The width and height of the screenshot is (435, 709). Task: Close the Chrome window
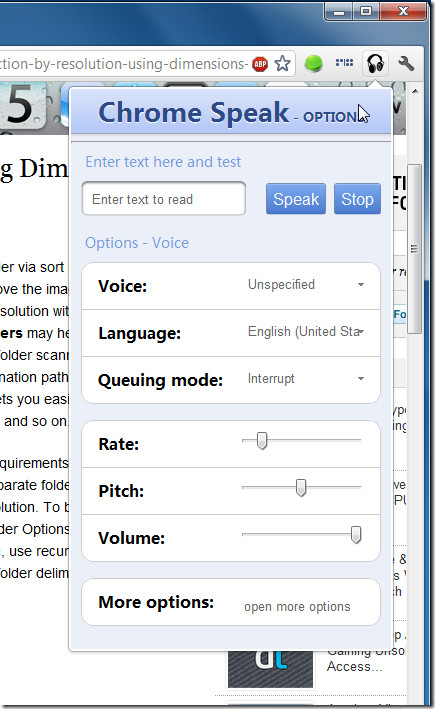point(403,12)
